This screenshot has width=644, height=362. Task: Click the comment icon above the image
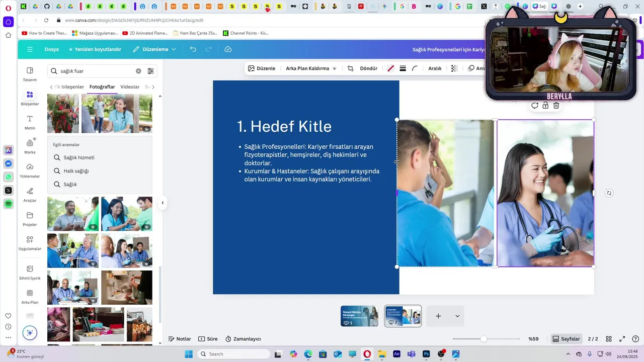pos(535,106)
